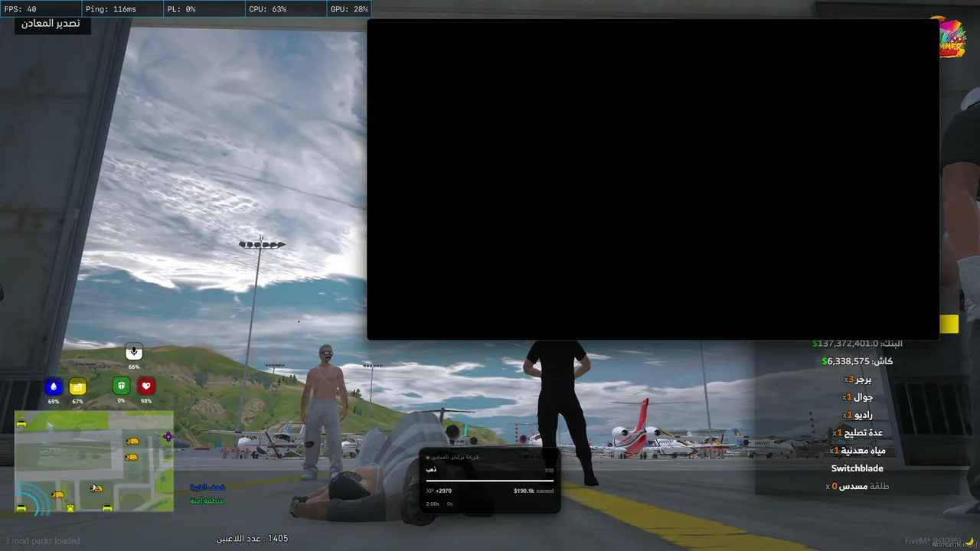Click the progress bar in the gold notification
The width and height of the screenshot is (980, 551).
click(x=490, y=481)
